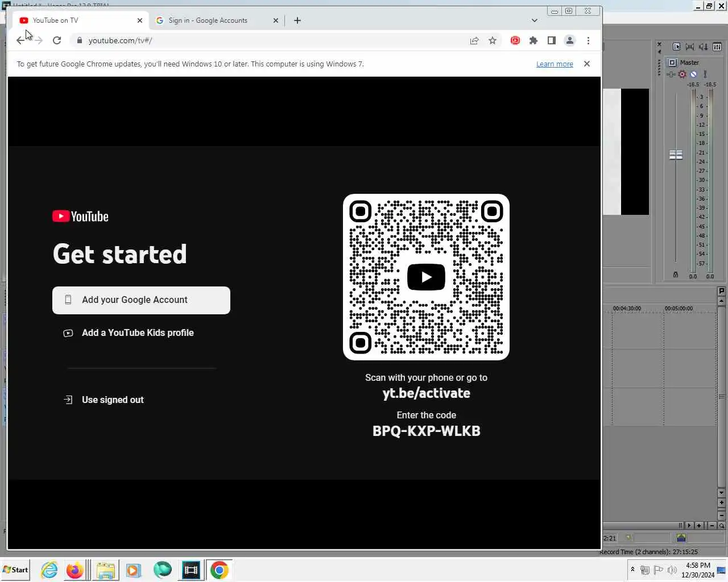Open Master FX gear icon in Vegas mixer

[682, 74]
